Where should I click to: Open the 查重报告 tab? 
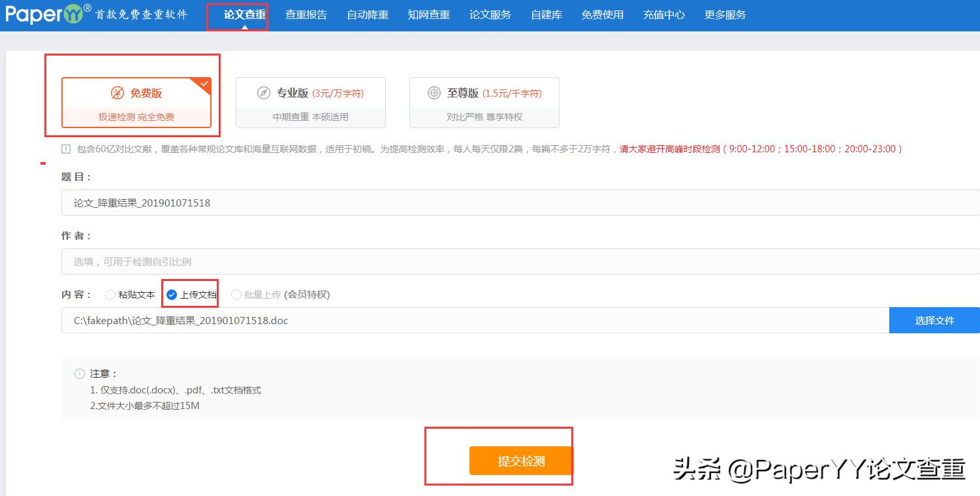pyautogui.click(x=306, y=14)
